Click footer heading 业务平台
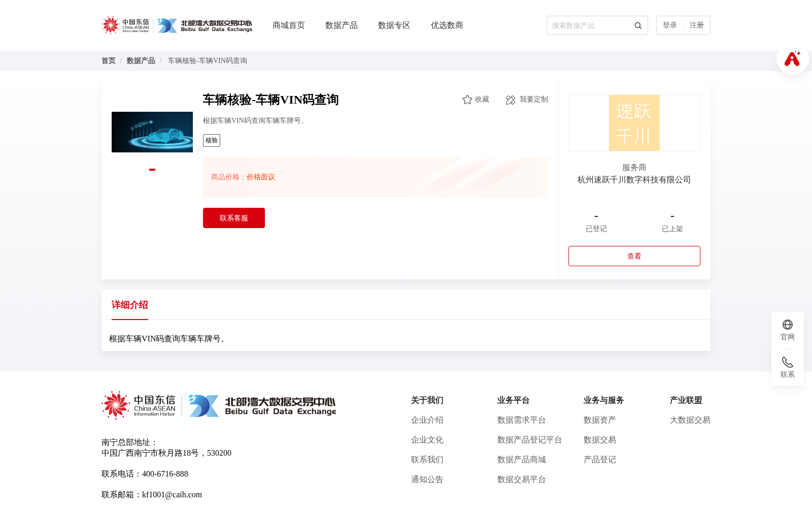Screen dimensions: 812x508 [x=514, y=400]
